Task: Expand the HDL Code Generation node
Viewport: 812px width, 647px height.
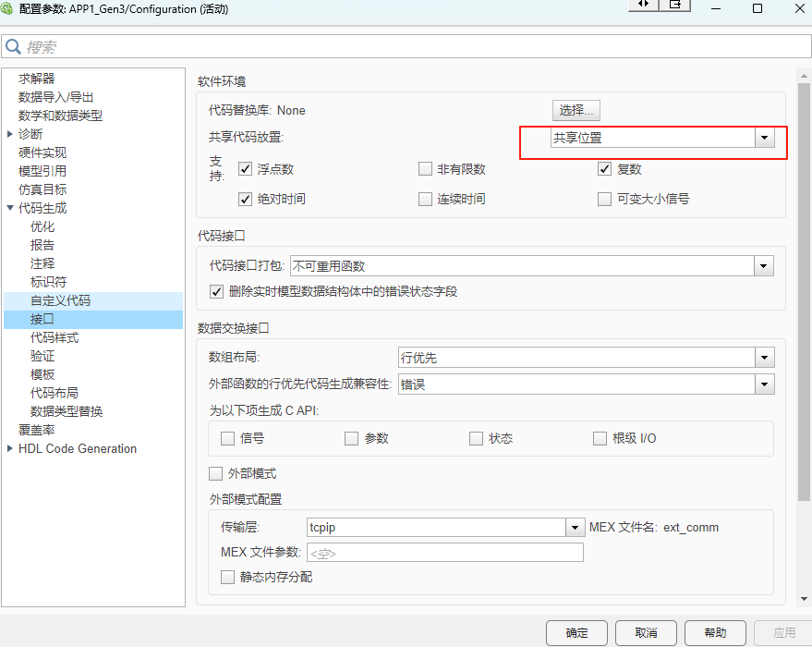Action: tap(10, 448)
